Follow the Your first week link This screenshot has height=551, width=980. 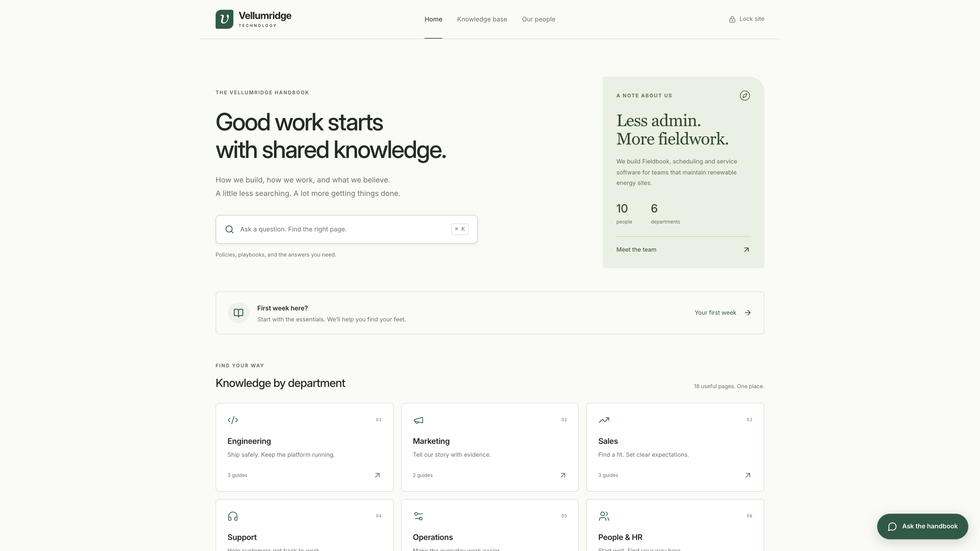[723, 313]
